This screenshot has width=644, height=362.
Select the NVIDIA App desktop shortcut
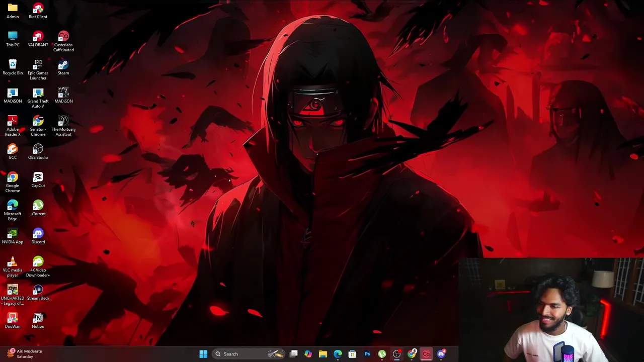click(13, 236)
